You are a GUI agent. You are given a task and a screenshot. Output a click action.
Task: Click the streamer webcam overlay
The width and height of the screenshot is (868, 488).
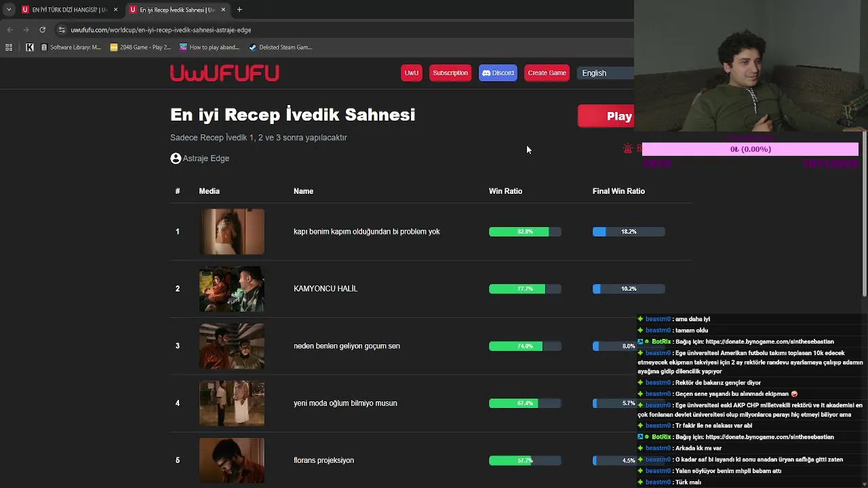751,66
